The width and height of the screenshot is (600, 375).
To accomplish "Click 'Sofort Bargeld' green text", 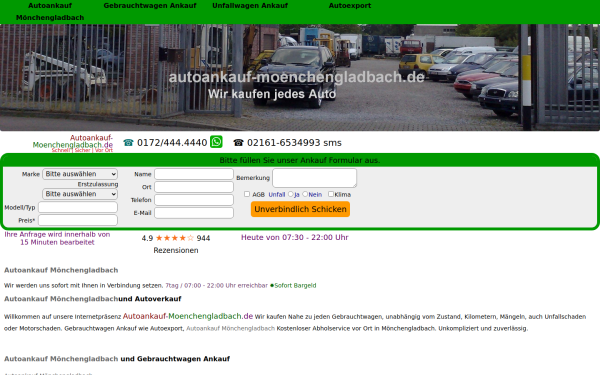I will click(295, 285).
